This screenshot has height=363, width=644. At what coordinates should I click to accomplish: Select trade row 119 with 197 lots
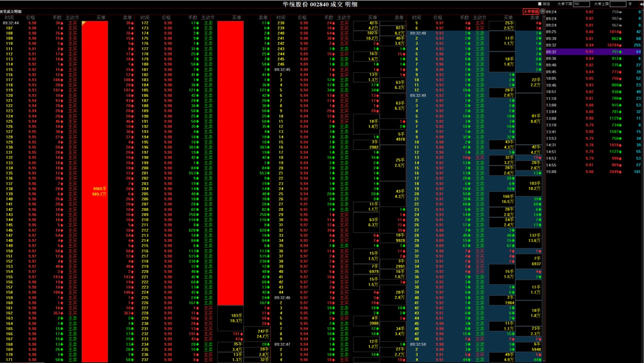pyautogui.click(x=68, y=90)
